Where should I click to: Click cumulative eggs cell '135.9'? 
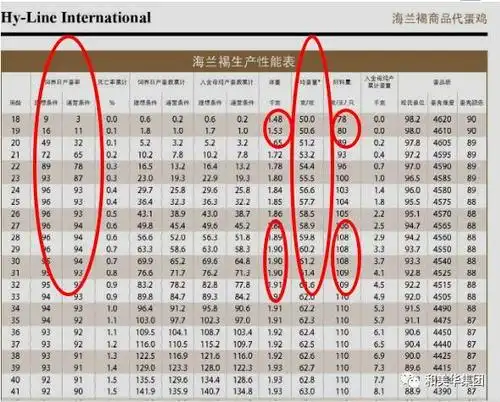coord(178,391)
